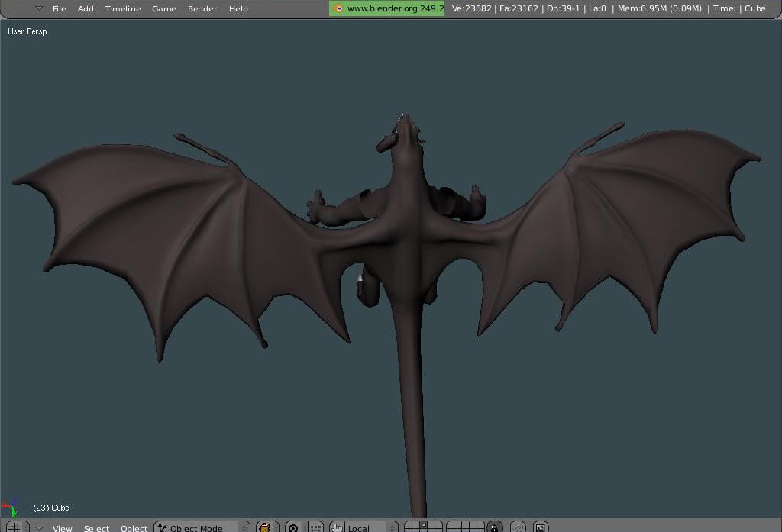The width and height of the screenshot is (782, 532).
Task: Open the Render menu
Action: click(x=202, y=8)
